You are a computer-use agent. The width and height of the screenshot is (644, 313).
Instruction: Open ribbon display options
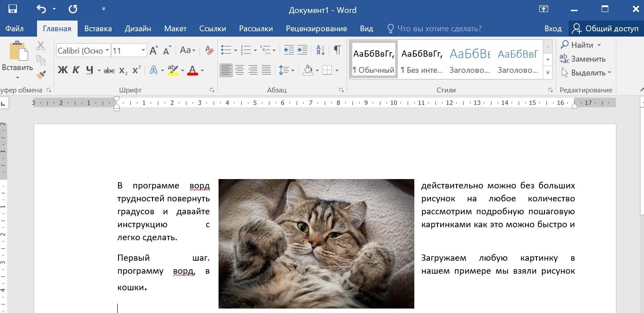pyautogui.click(x=544, y=9)
